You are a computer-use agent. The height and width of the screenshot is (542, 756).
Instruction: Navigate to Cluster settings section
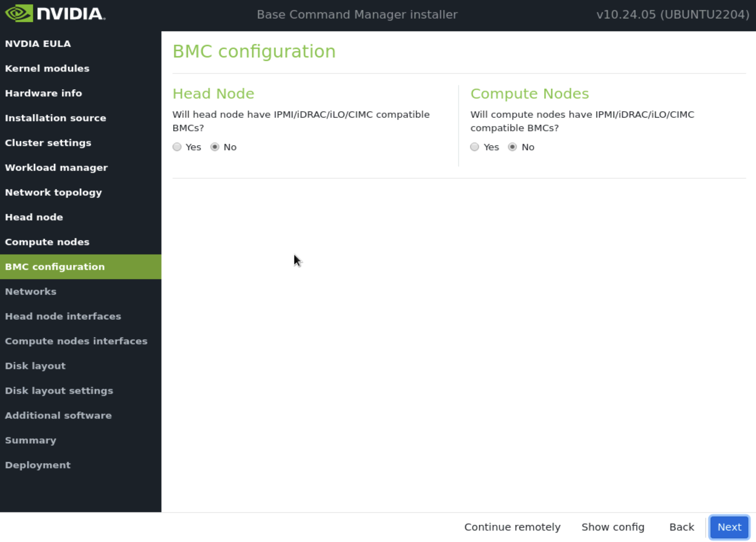[48, 143]
